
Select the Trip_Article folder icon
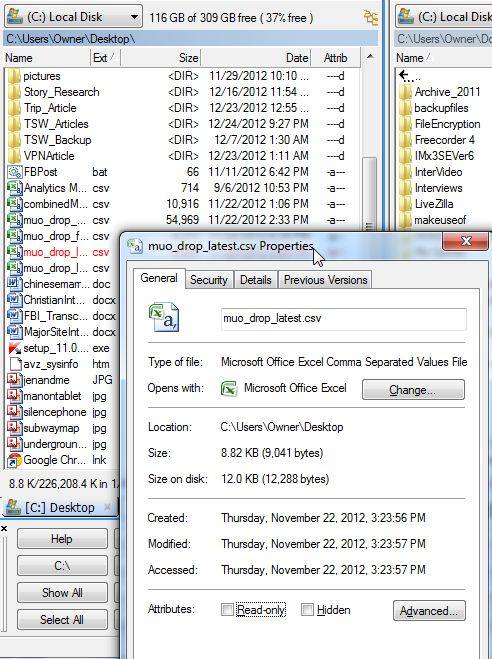pos(14,108)
